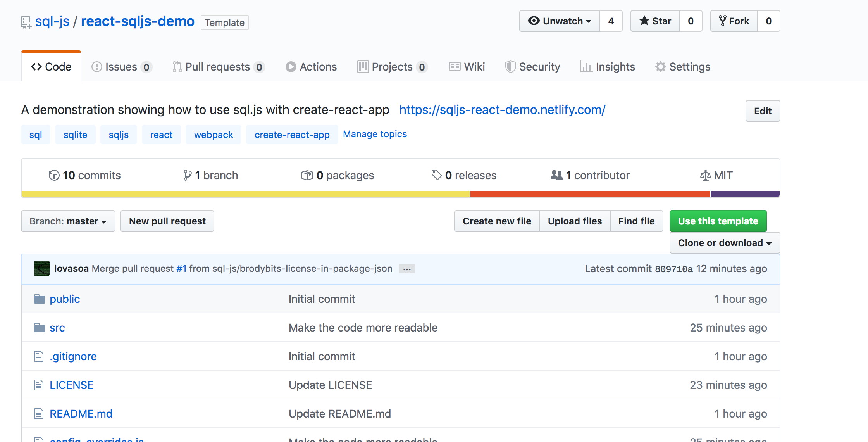The image size is (868, 442).
Task: Fork the repository
Action: [x=734, y=21]
